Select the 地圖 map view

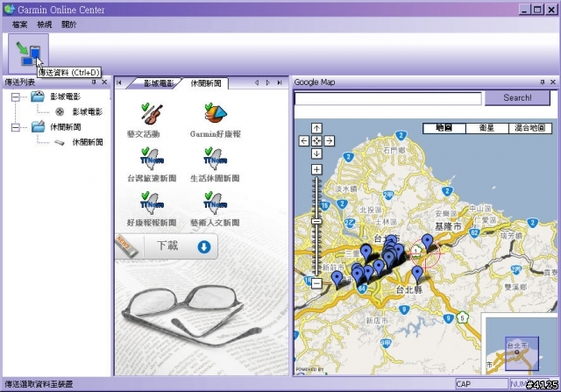[x=444, y=128]
